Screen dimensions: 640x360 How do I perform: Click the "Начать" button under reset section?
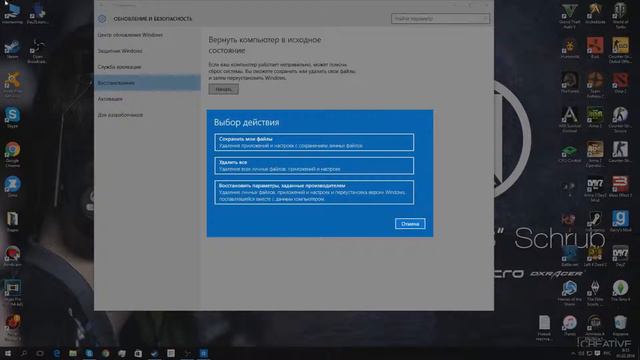(x=223, y=89)
